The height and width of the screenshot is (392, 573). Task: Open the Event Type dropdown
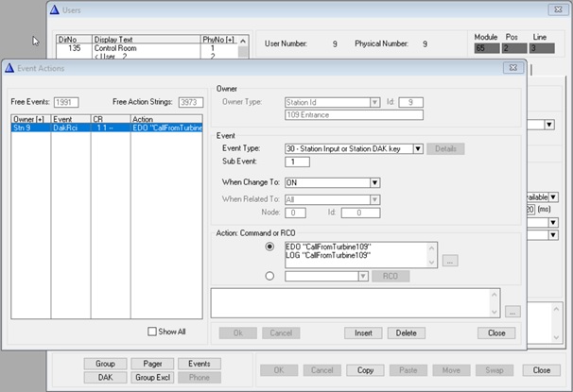pos(417,148)
